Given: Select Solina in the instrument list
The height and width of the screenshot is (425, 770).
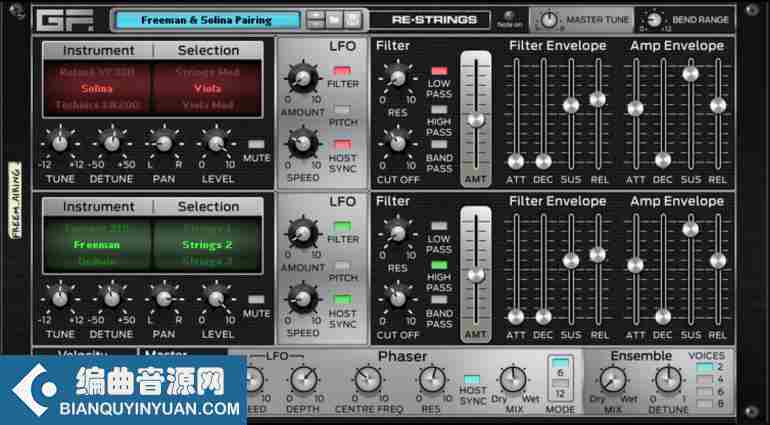Looking at the screenshot, I should point(97,89).
